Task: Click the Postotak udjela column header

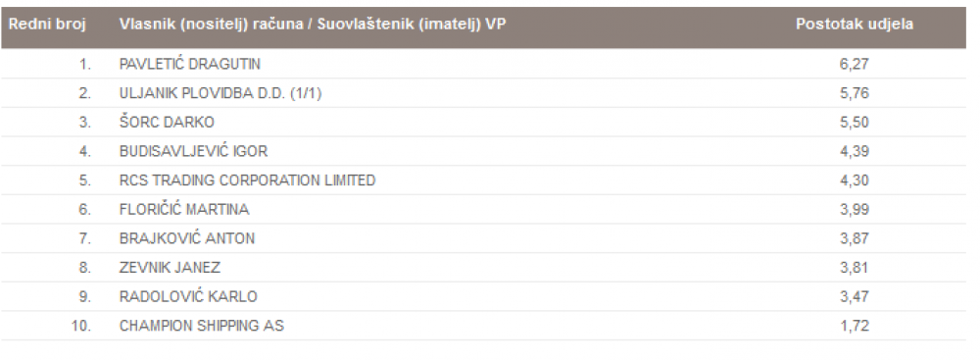Action: pos(855,25)
